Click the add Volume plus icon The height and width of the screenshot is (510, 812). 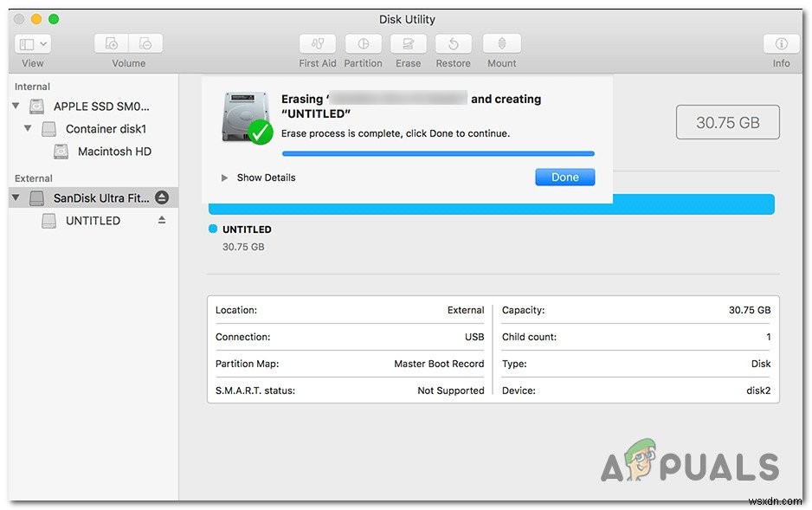[x=110, y=42]
